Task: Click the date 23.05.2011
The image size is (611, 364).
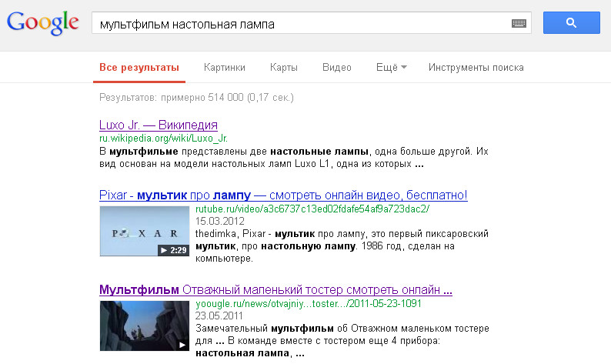Action: (219, 316)
